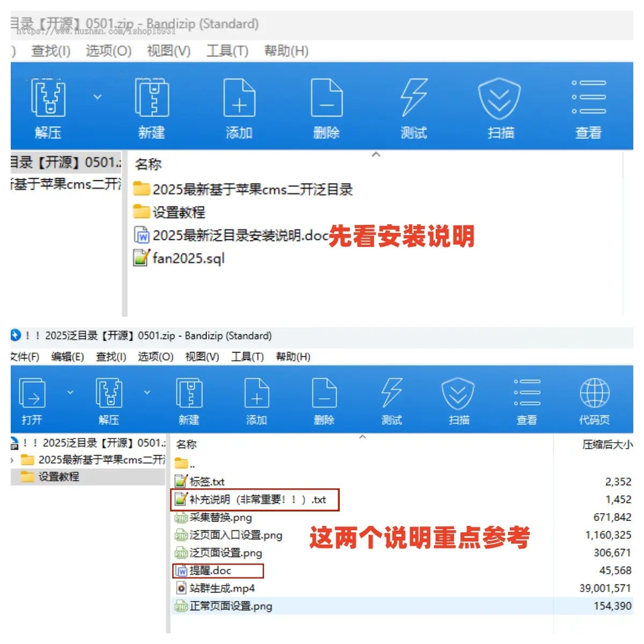644x644 pixels.
Task: Open 选项(O) menu in bottom window
Action: click(x=156, y=357)
